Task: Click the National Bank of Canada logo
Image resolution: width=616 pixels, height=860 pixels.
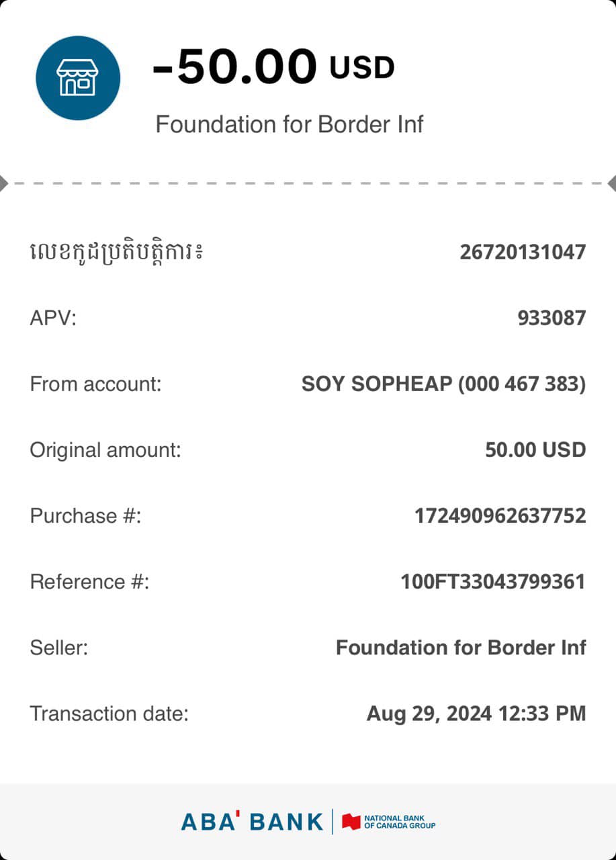Action: [389, 822]
